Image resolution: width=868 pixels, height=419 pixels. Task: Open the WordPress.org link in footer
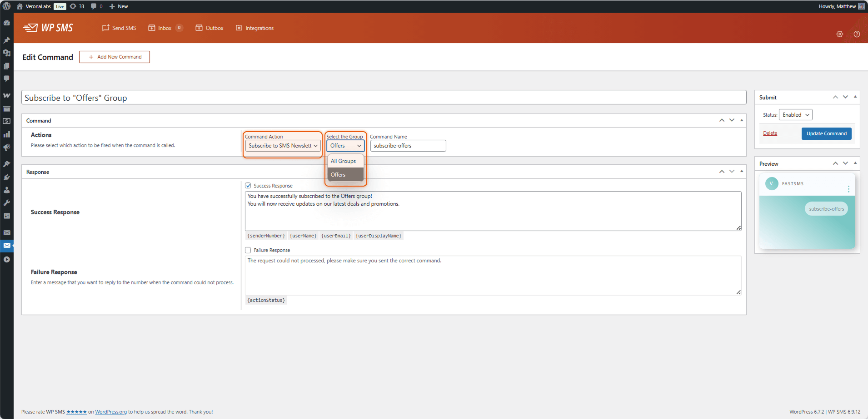click(111, 412)
